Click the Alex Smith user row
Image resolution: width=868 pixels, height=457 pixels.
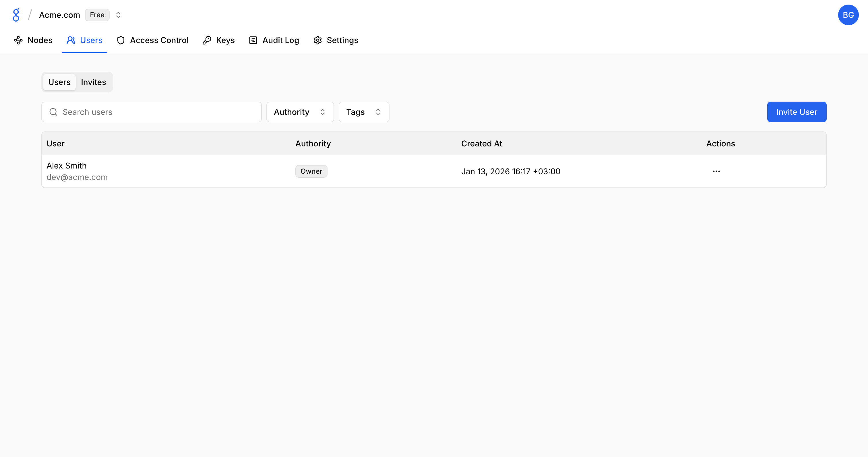tap(168, 171)
